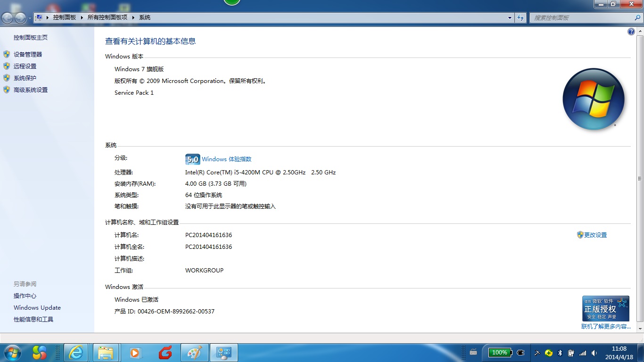Click the search control panel box
The height and width of the screenshot is (362, 644).
[x=582, y=17]
